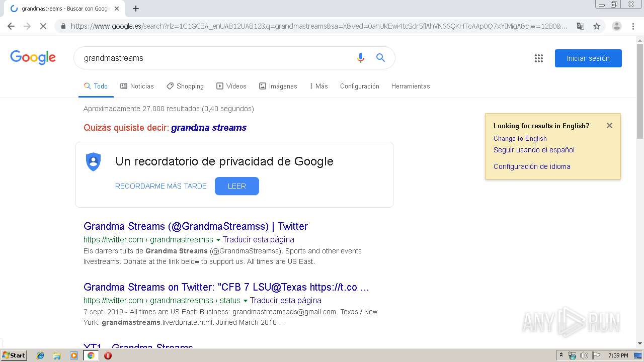The width and height of the screenshot is (644, 362).
Task: Click the Google logo
Action: 33,57
